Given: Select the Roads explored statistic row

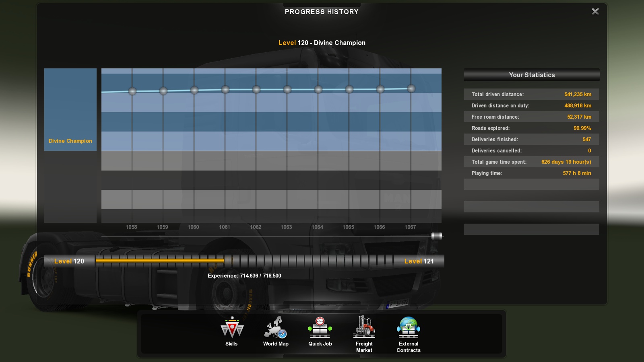Looking at the screenshot, I should [531, 128].
